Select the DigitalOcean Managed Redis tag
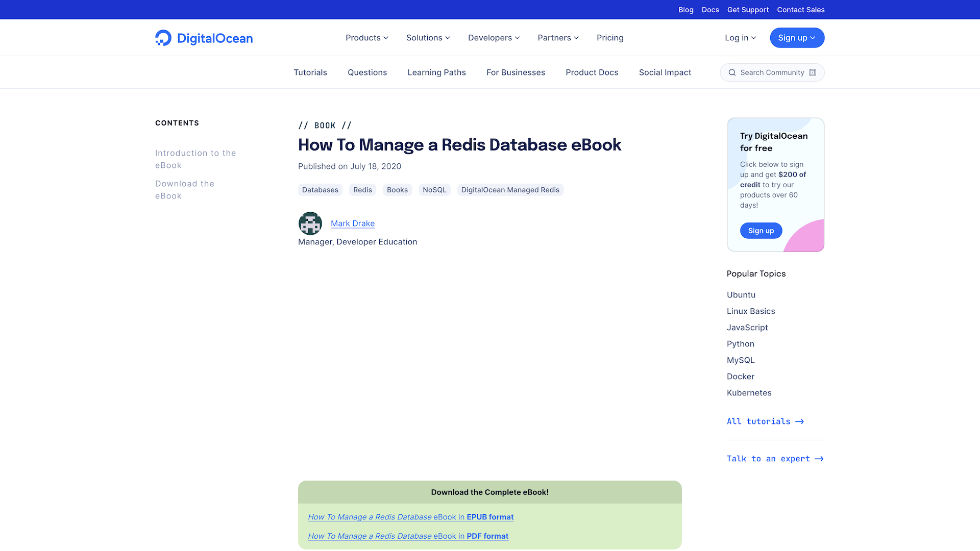Viewport: 980px width, 551px height. (510, 190)
